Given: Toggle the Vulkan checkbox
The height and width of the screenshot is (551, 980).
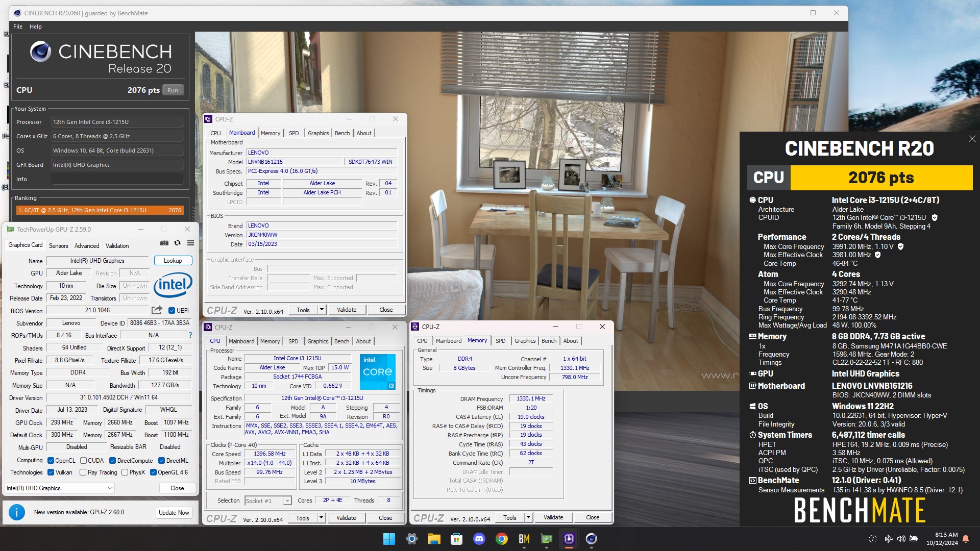Looking at the screenshot, I should (x=51, y=472).
